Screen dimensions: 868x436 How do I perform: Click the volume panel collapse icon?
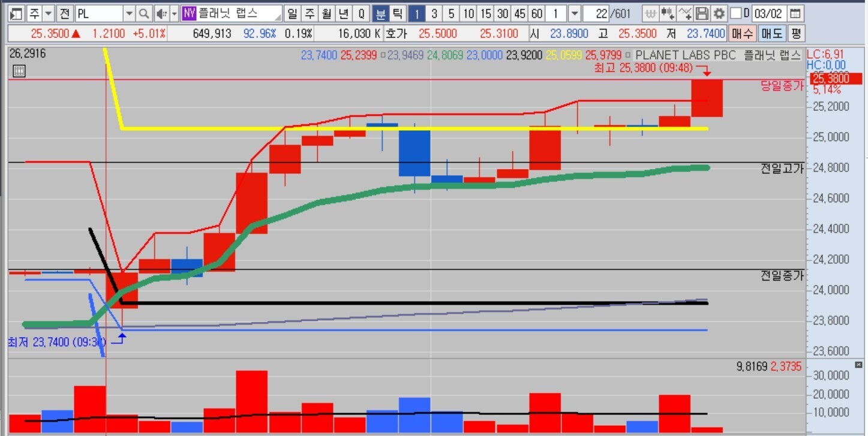[857, 365]
